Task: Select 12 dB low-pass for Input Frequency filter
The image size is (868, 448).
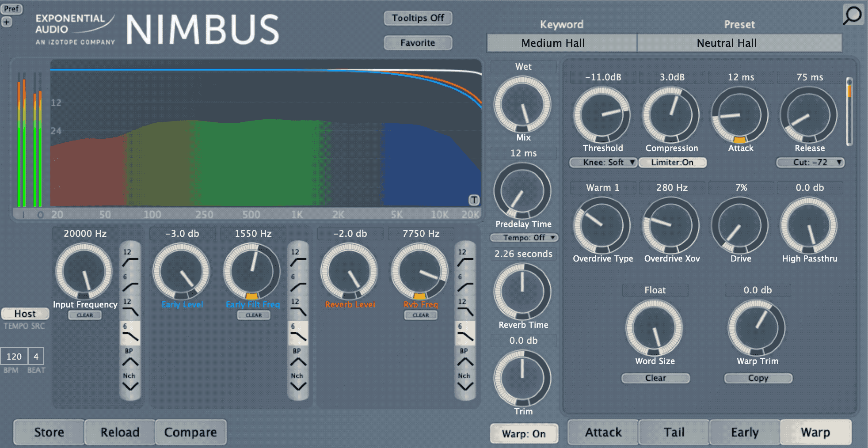Action: coord(130,308)
